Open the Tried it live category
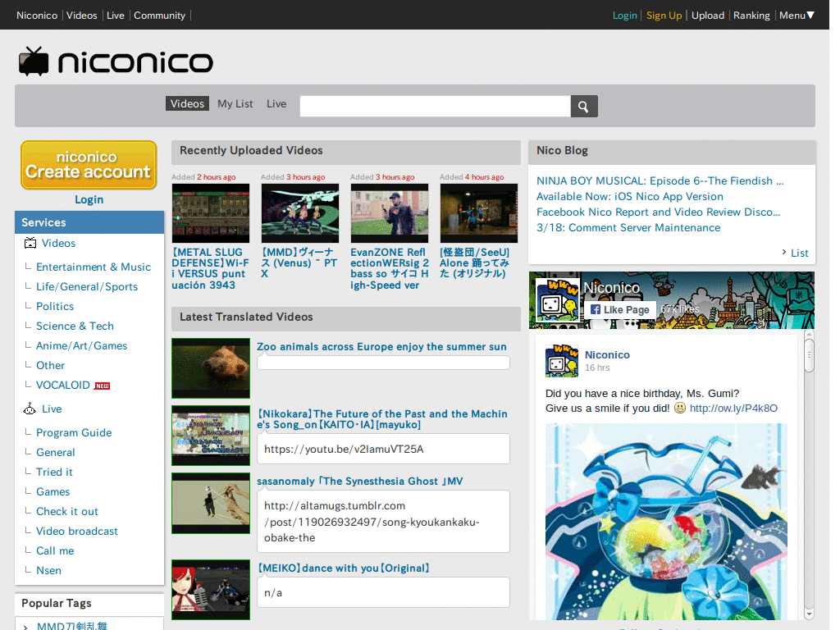Viewport: 840px width, 630px height. tap(54, 472)
